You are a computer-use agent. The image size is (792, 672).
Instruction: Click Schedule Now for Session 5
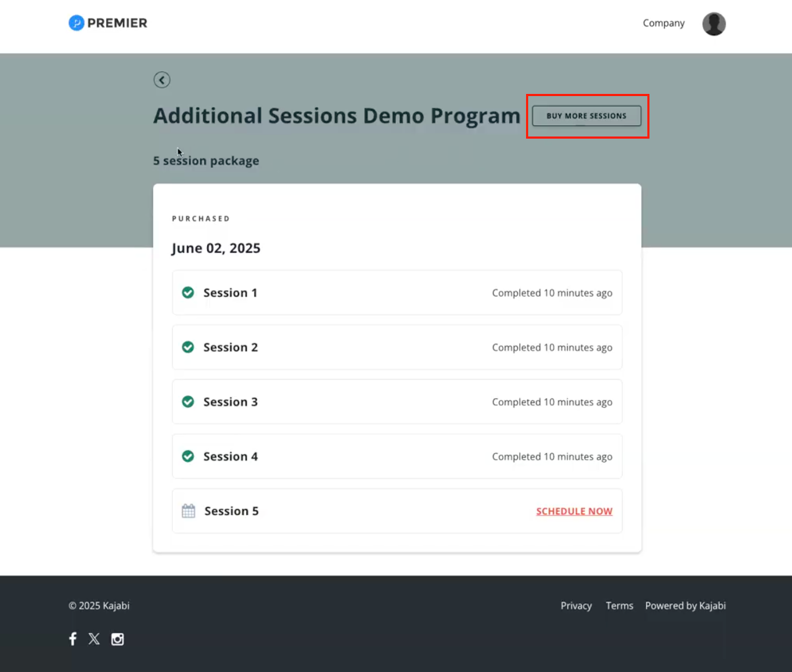click(x=574, y=511)
